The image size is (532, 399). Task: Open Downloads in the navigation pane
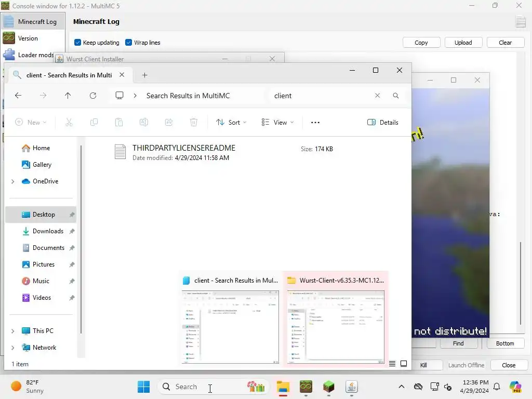(41, 231)
